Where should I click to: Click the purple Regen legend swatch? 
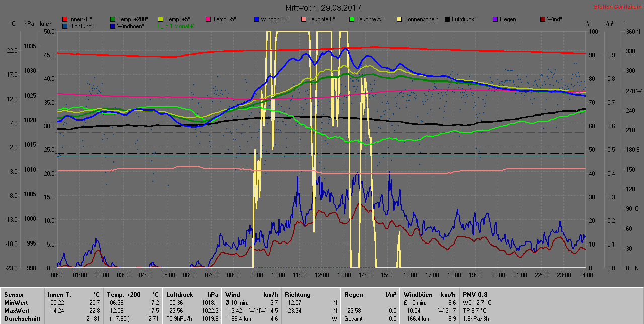click(x=495, y=19)
